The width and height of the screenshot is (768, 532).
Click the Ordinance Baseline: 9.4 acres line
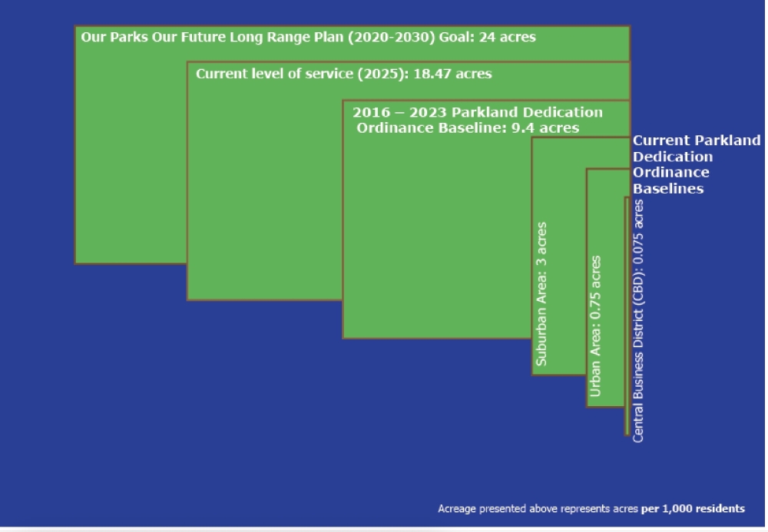click(468, 128)
